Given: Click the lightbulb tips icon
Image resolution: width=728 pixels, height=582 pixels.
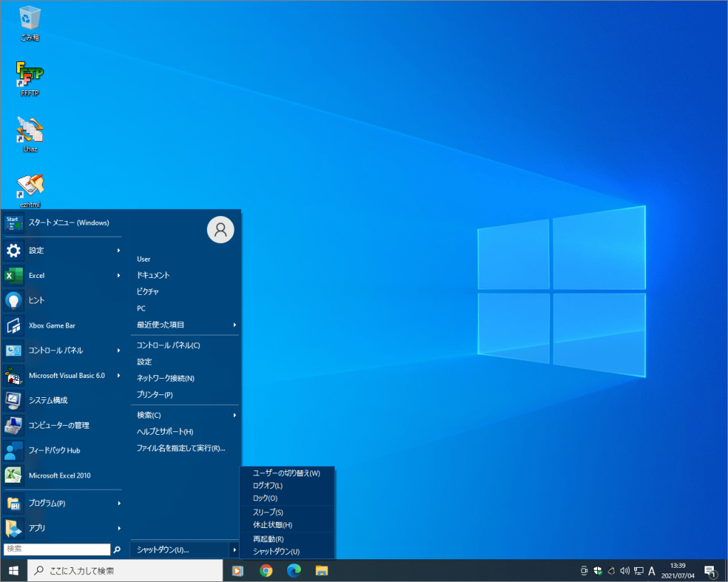Looking at the screenshot, I should [x=14, y=301].
